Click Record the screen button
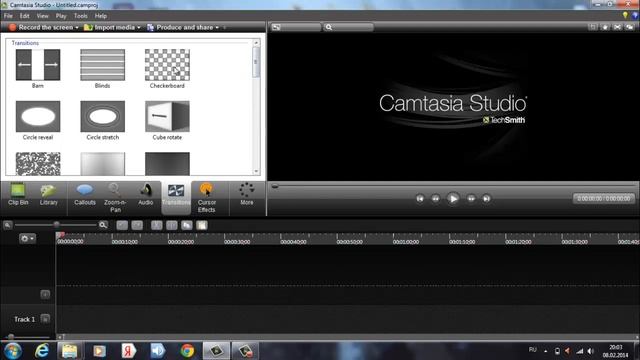The width and height of the screenshot is (640, 360). (x=41, y=27)
